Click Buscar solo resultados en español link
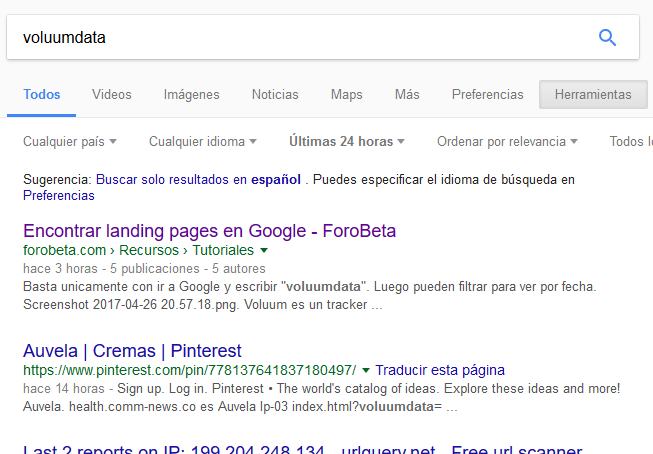653x454 pixels. click(x=198, y=180)
